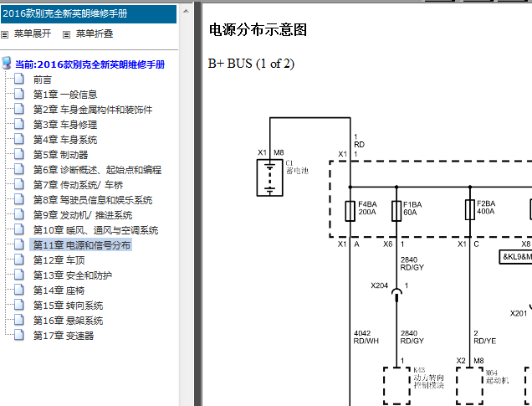Viewport: 532px width, 406px height.
Task: Open 第13章 安全和防护
Action: (73, 275)
